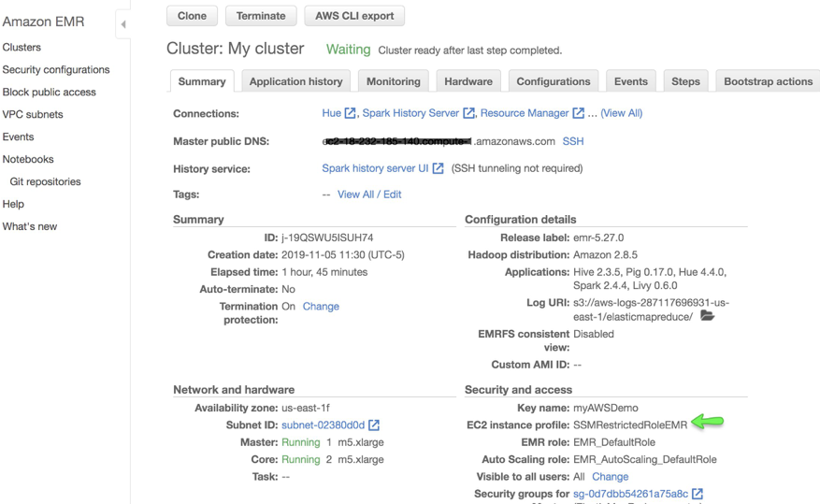Click the Amazon EMR sidebar title
820x504 pixels.
(x=43, y=22)
